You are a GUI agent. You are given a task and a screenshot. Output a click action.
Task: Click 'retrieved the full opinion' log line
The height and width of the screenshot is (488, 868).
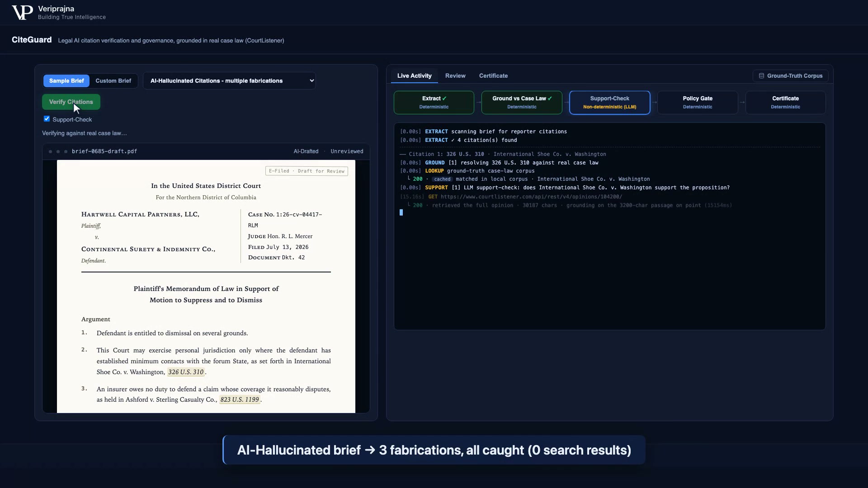click(570, 206)
